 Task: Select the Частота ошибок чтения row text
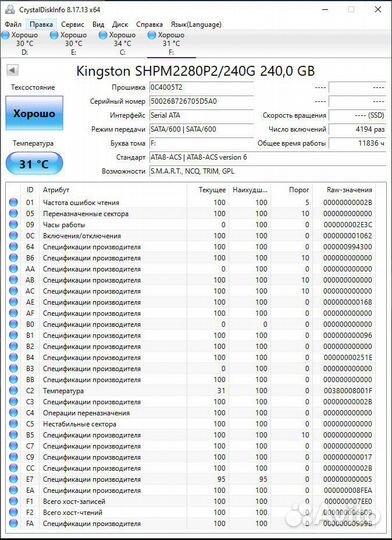click(x=81, y=202)
